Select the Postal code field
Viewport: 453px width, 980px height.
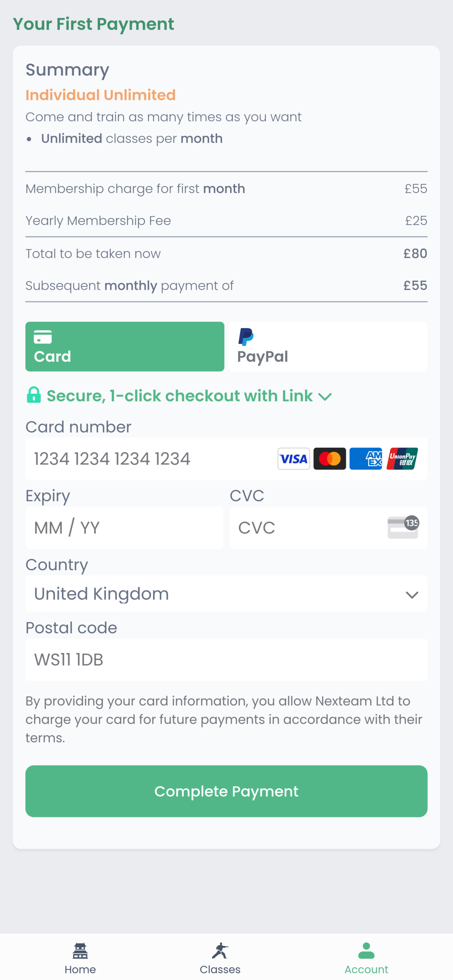[226, 660]
